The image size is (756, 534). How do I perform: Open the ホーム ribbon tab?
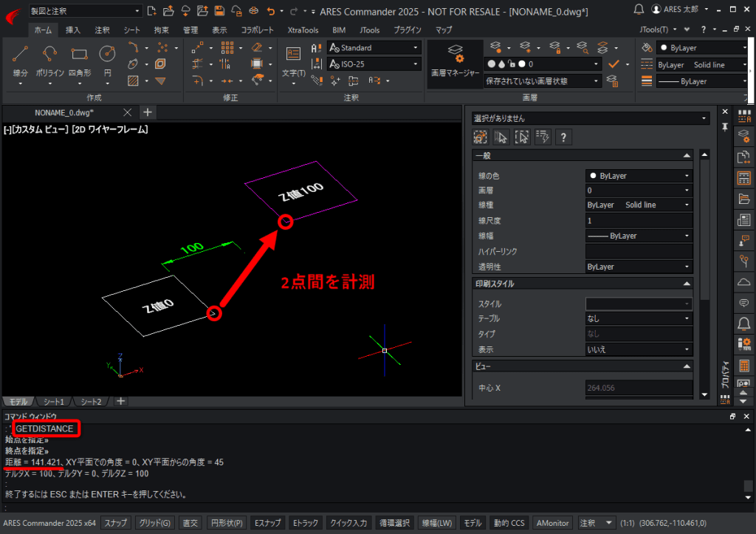coord(43,30)
